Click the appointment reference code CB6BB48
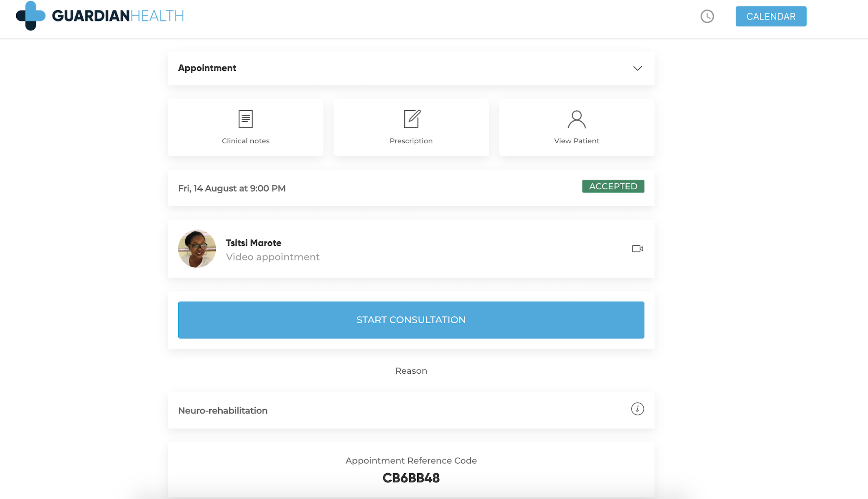Image resolution: width=868 pixels, height=499 pixels. point(411,478)
